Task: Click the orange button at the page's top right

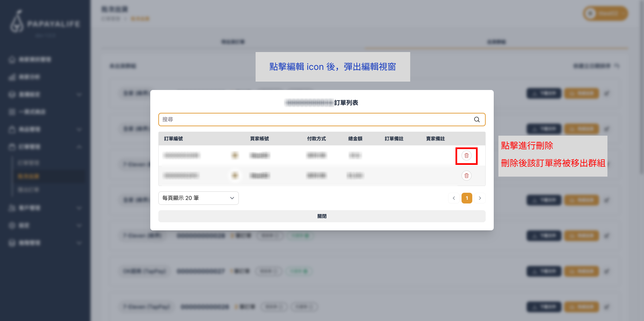Action: point(605,14)
